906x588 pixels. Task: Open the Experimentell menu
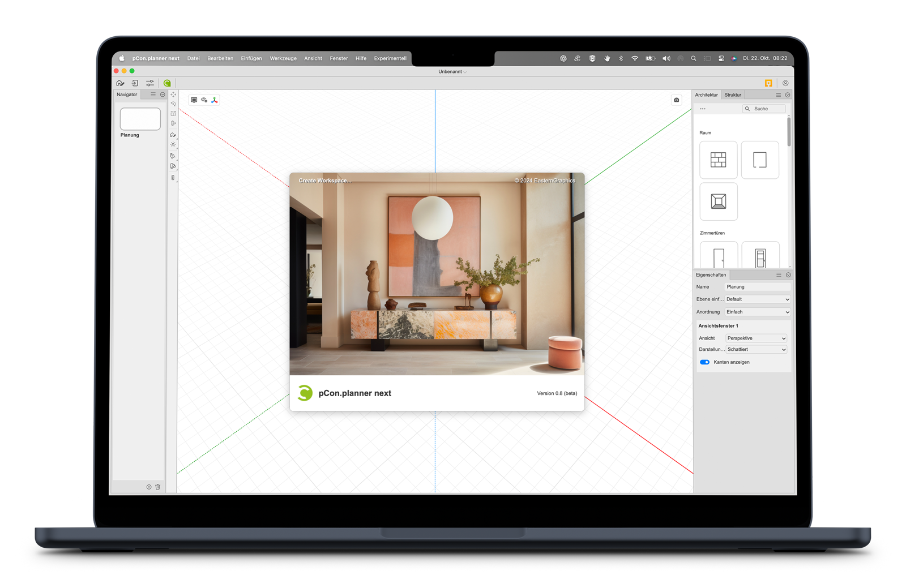point(390,58)
